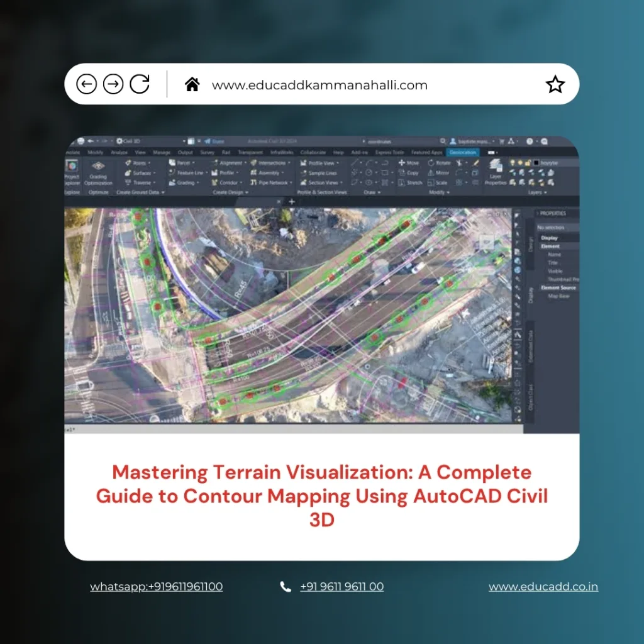Viewport: 644px width, 644px height.
Task: Expand the Layers panel
Action: click(x=537, y=192)
